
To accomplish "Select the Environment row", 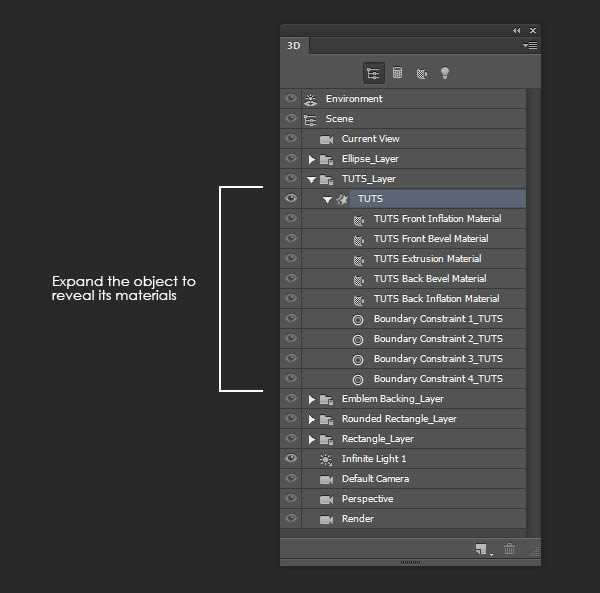I will click(x=414, y=99).
